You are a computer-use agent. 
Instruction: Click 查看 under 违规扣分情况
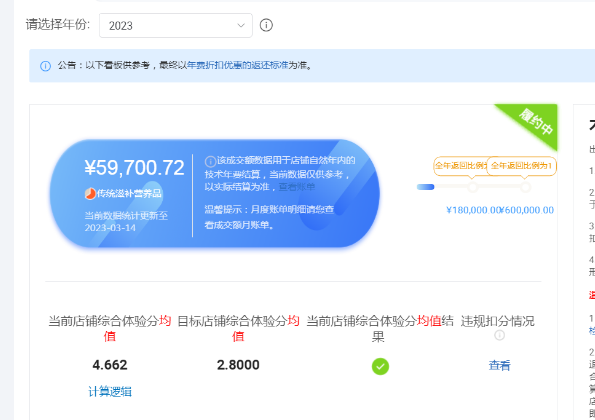499,365
